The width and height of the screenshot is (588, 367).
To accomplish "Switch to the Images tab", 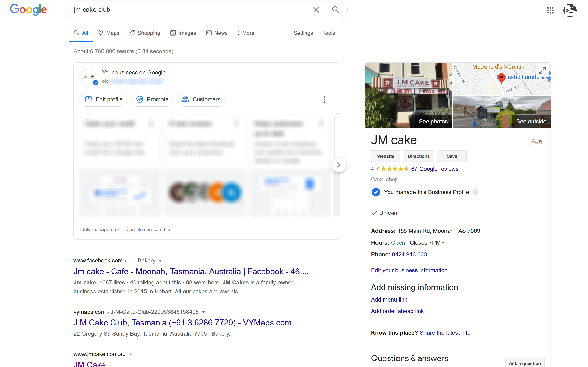I will [183, 33].
